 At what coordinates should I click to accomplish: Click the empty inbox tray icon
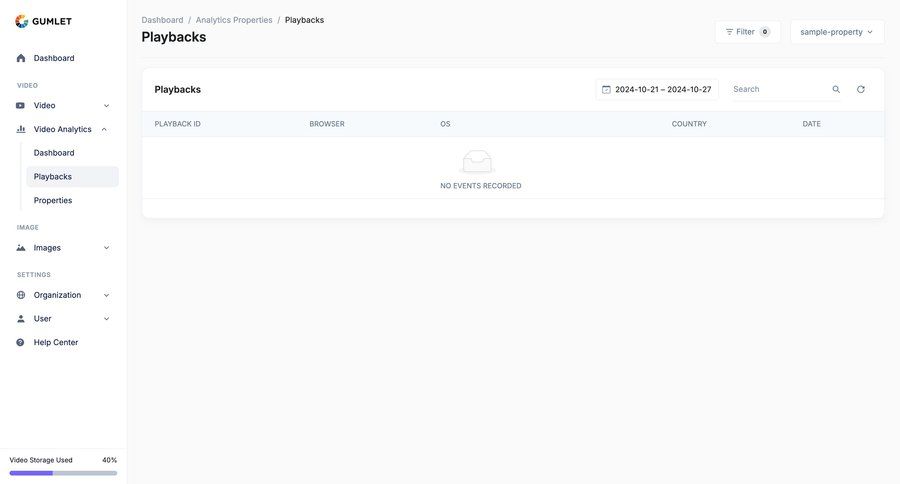point(477,161)
